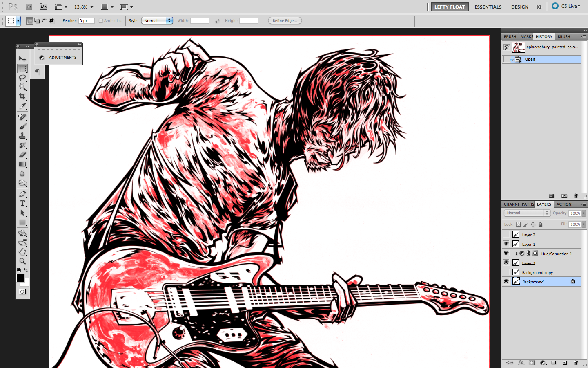Hide Layer 3 using its eye icon
Viewport: 588px width, 368px height.
[506, 263]
